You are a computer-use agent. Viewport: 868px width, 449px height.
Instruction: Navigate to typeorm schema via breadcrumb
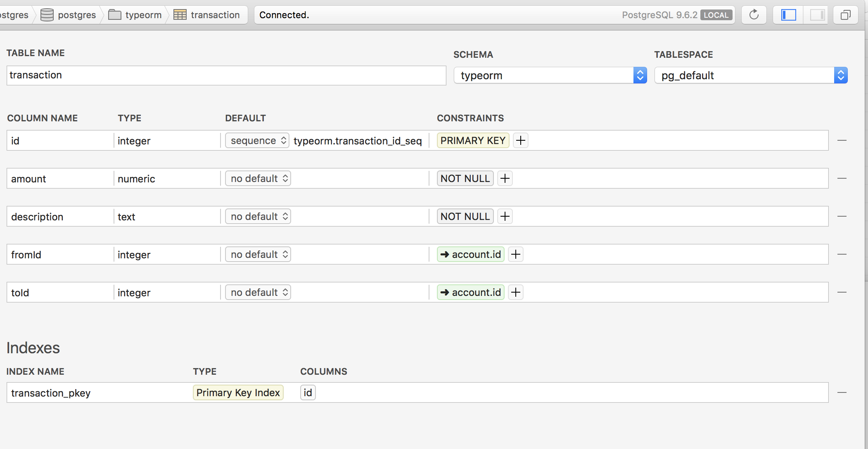[x=142, y=14]
